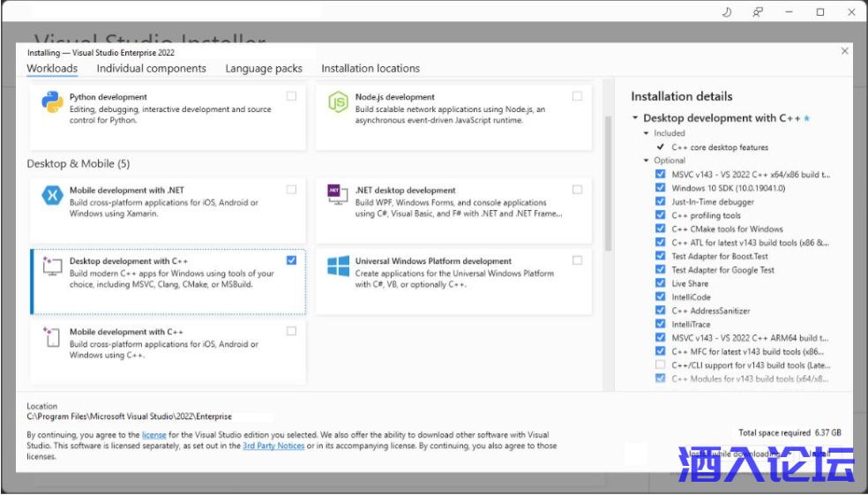Enable the C++/CLI support for v143 checkbox
This screenshot has width=868, height=495.
coord(661,365)
